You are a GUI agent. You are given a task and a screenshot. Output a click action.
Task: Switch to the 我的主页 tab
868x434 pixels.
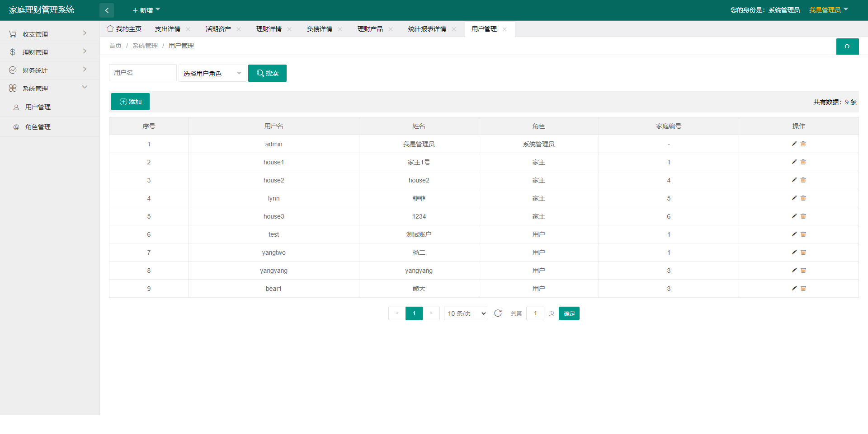point(125,29)
